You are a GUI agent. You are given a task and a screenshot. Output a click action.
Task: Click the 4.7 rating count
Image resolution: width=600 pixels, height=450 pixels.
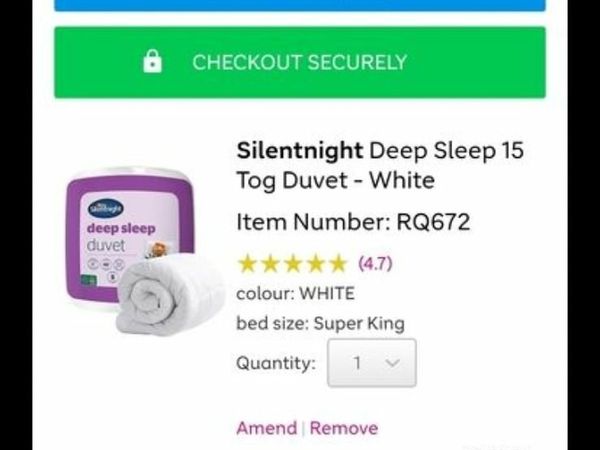pos(375,263)
